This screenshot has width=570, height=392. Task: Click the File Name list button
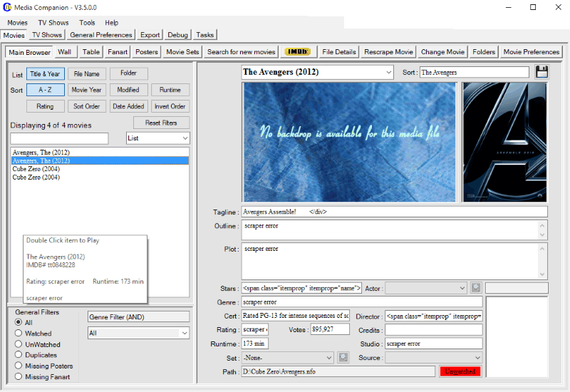tap(86, 74)
